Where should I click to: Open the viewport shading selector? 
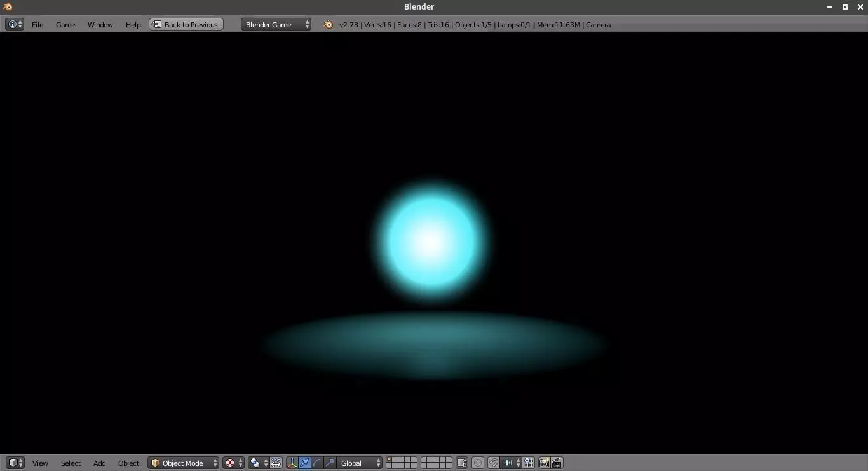pyautogui.click(x=233, y=463)
